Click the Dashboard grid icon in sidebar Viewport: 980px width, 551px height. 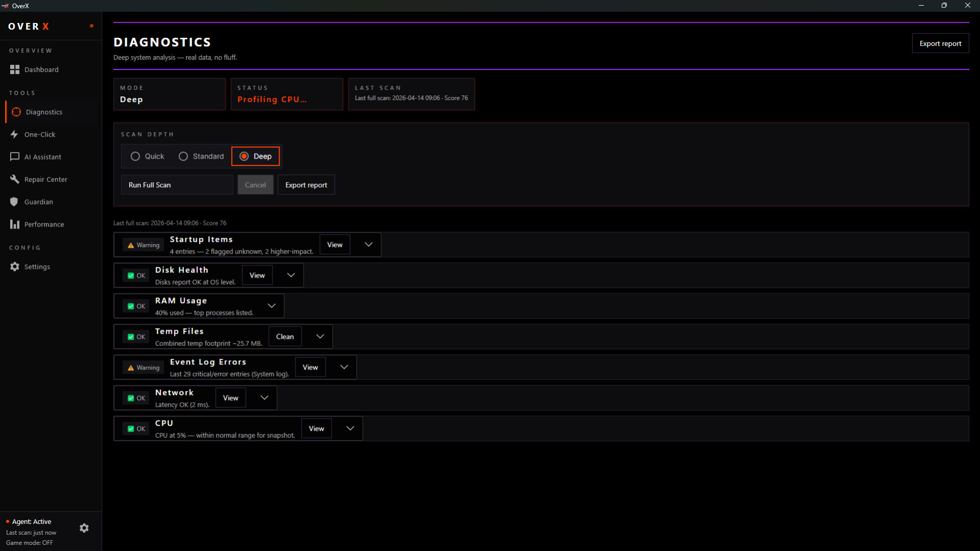pyautogui.click(x=14, y=69)
